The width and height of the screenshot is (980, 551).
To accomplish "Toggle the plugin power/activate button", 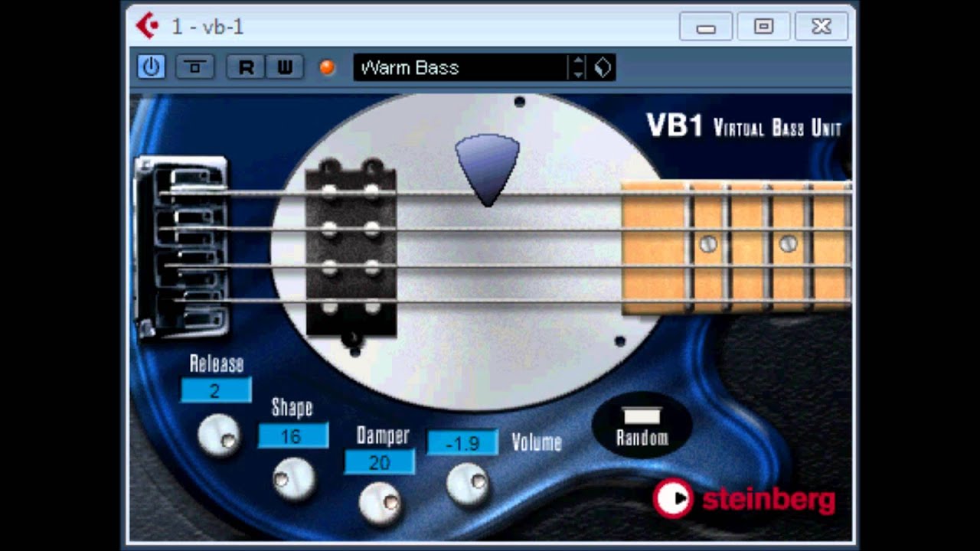I will [151, 67].
